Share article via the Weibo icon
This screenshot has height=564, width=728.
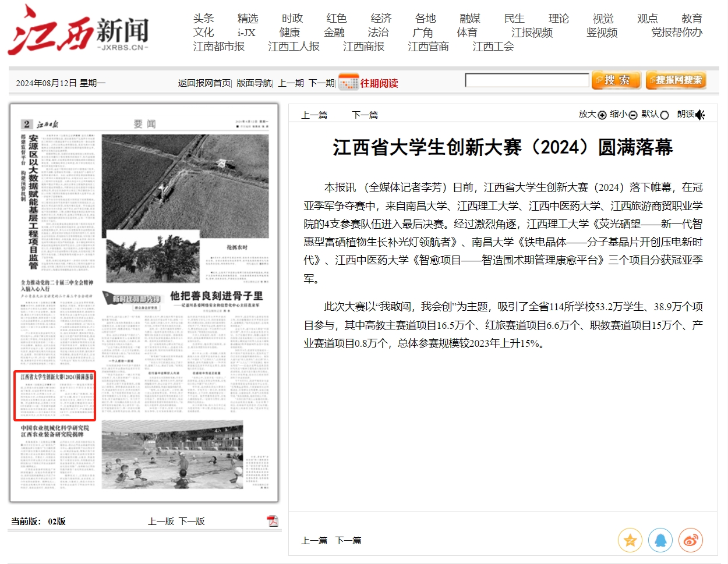click(x=691, y=540)
